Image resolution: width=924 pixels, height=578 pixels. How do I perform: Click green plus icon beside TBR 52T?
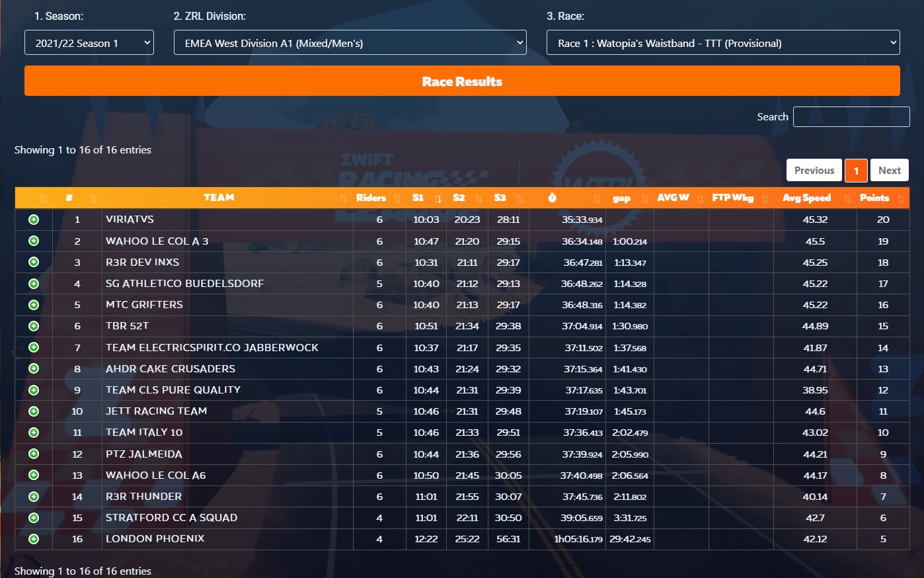pyautogui.click(x=34, y=326)
